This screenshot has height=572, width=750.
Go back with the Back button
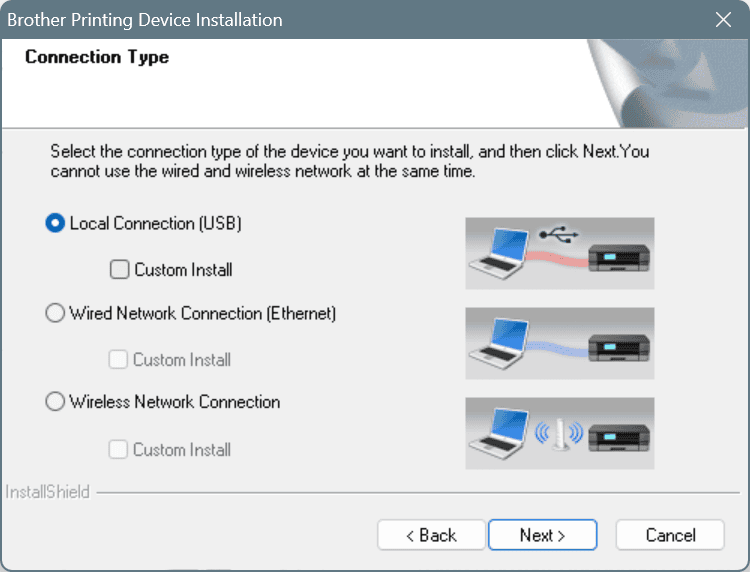point(431,535)
